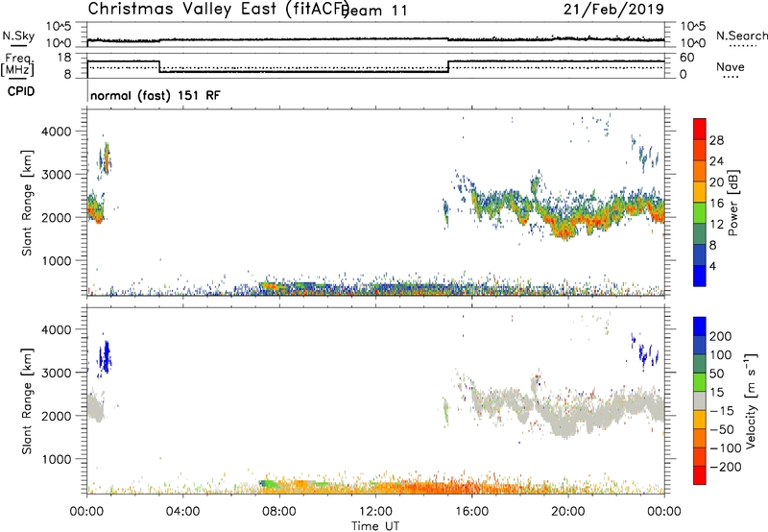768x532 pixels.
Task: Click the light green 12–16 dB Power color segment
Action: click(x=700, y=213)
